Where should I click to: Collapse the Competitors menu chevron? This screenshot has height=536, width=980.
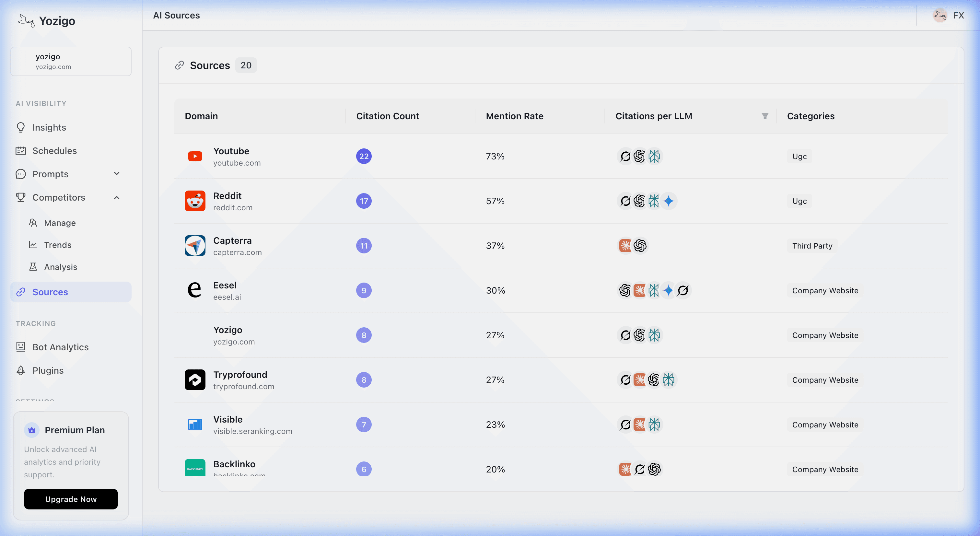tap(117, 197)
